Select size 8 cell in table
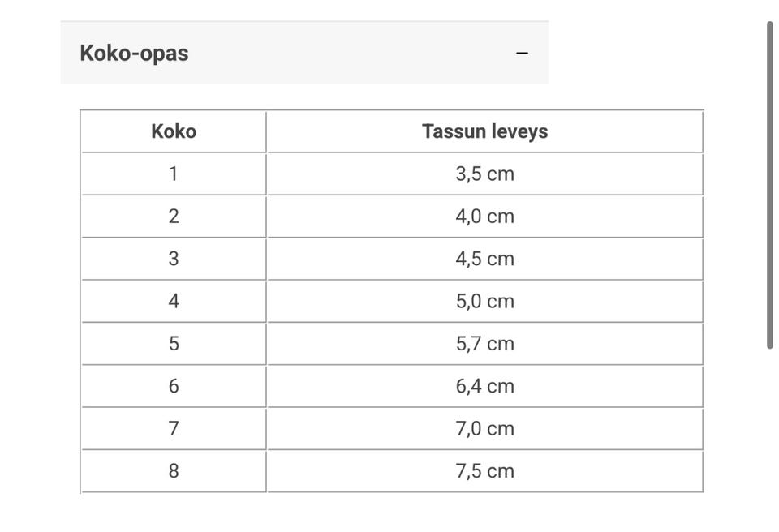The height and width of the screenshot is (532, 779). 174,471
